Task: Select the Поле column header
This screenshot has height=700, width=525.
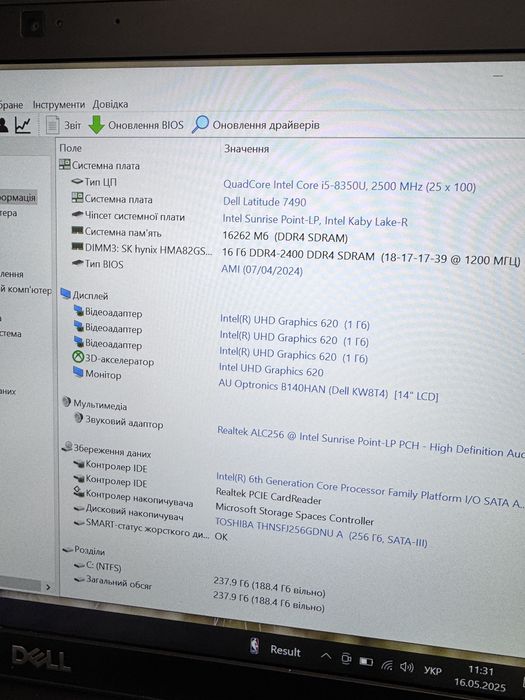Action: click(x=71, y=148)
